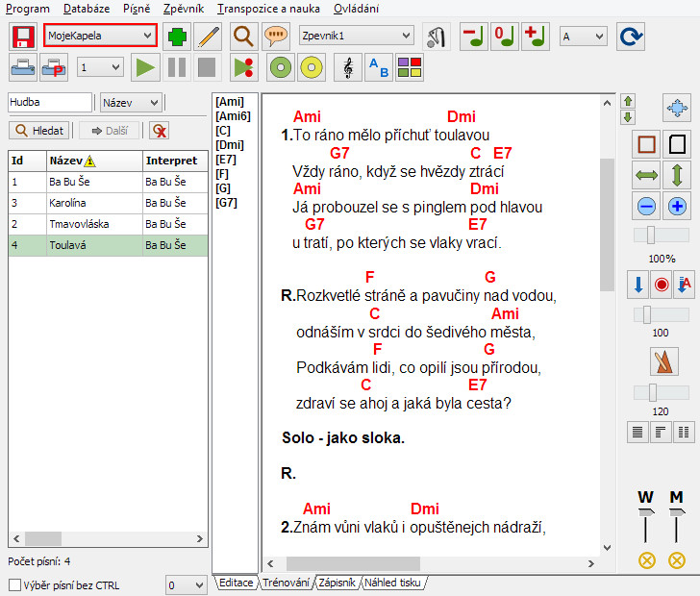Zoom out with the blue minus icon
Viewport: 700px width, 596px height.
pos(646,207)
